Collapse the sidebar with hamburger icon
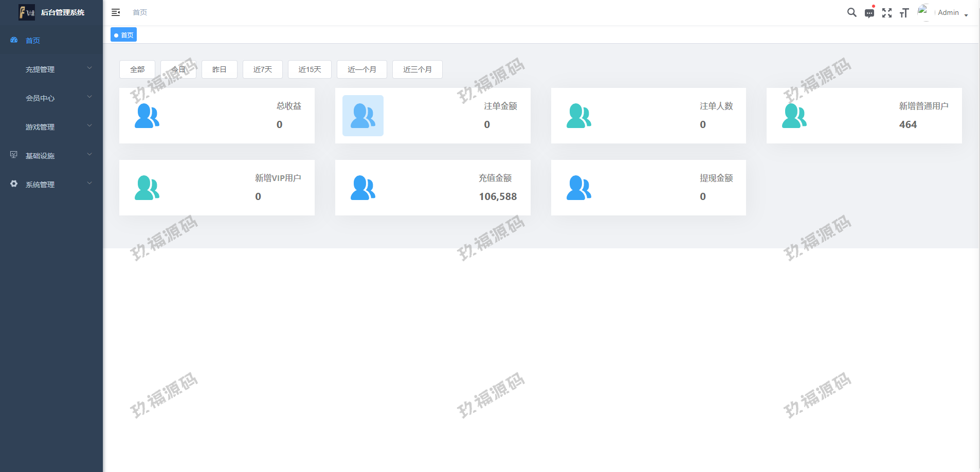The image size is (980, 472). coord(116,12)
